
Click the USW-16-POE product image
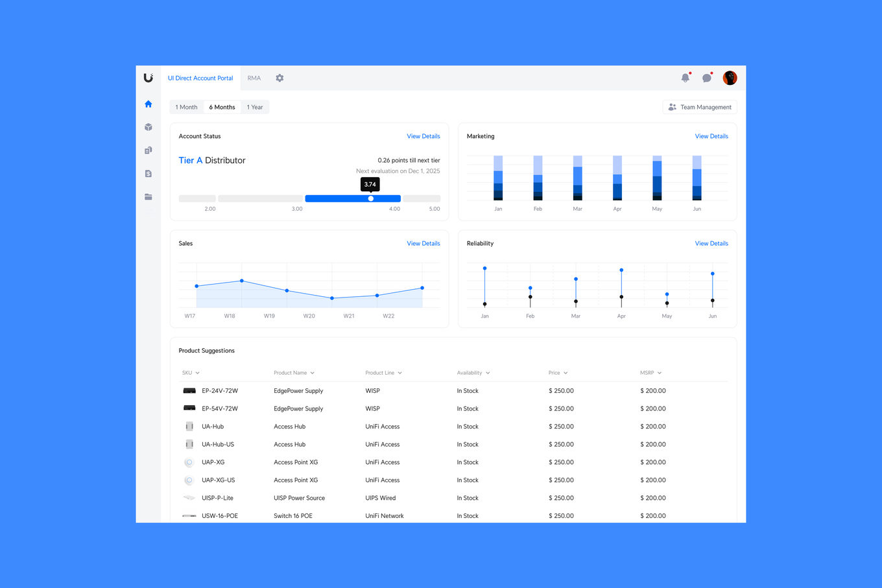189,516
